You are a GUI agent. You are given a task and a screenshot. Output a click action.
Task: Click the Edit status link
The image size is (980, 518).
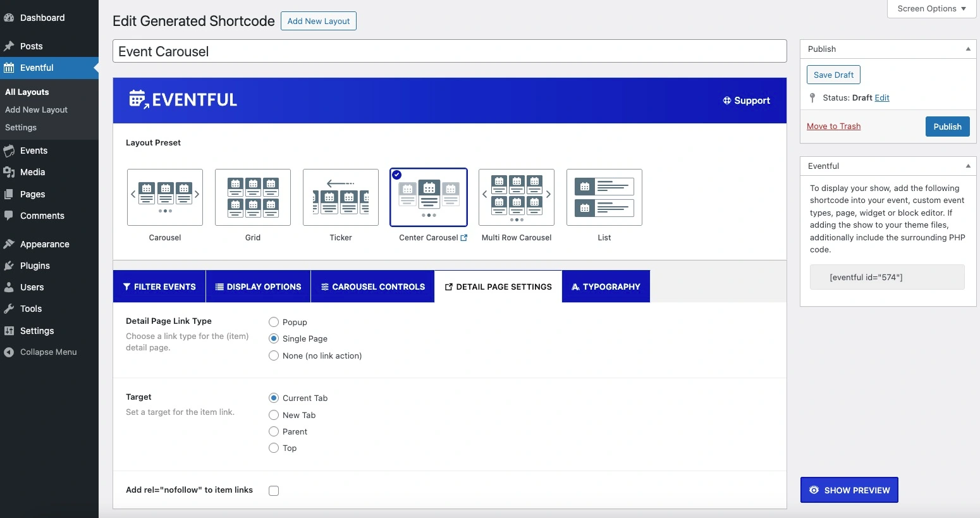[882, 98]
